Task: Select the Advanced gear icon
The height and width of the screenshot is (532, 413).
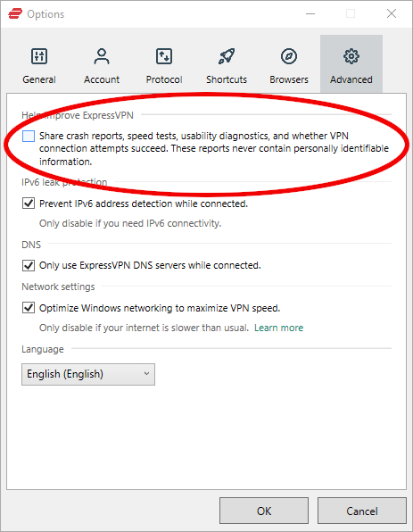Action: click(351, 56)
